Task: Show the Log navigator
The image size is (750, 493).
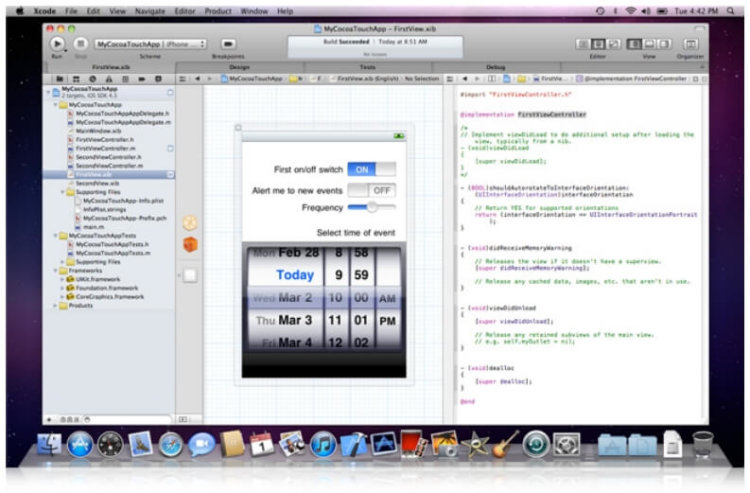Action: point(158,79)
